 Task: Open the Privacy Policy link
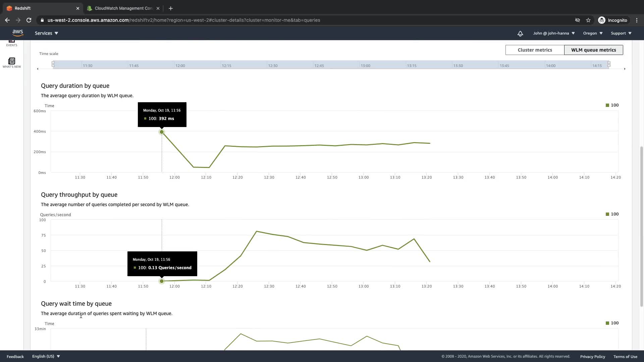pos(592,357)
